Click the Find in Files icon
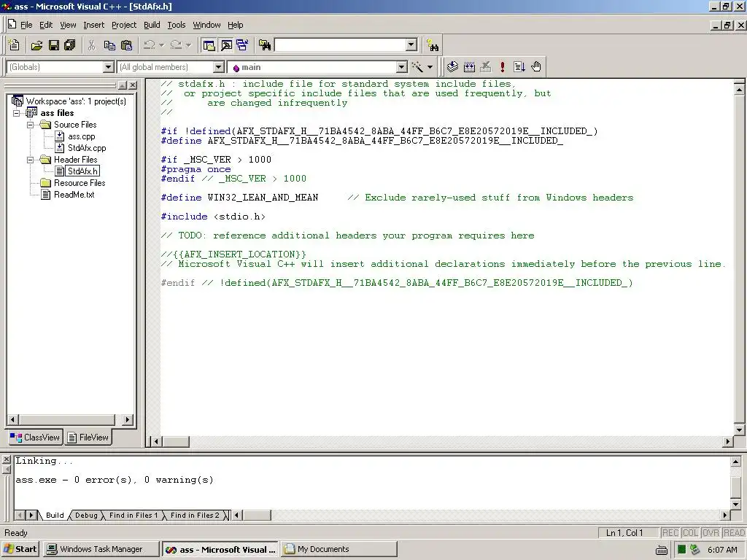This screenshot has width=747, height=560. pyautogui.click(x=264, y=45)
